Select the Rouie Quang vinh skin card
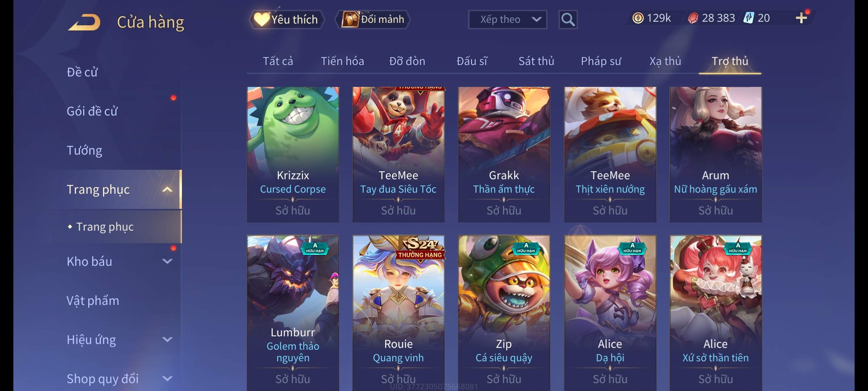The width and height of the screenshot is (868, 391). (399, 313)
